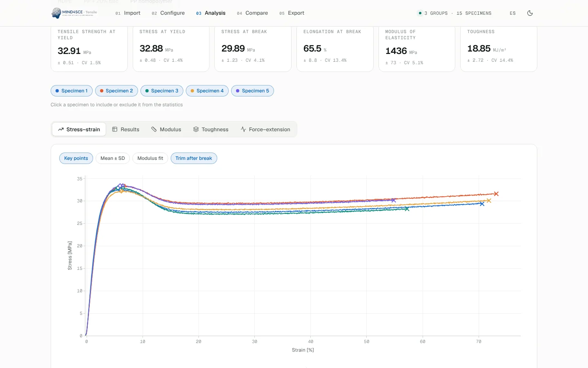Toggle Specimen 5 inclusion chip
This screenshot has width=588, height=368.
tap(252, 91)
